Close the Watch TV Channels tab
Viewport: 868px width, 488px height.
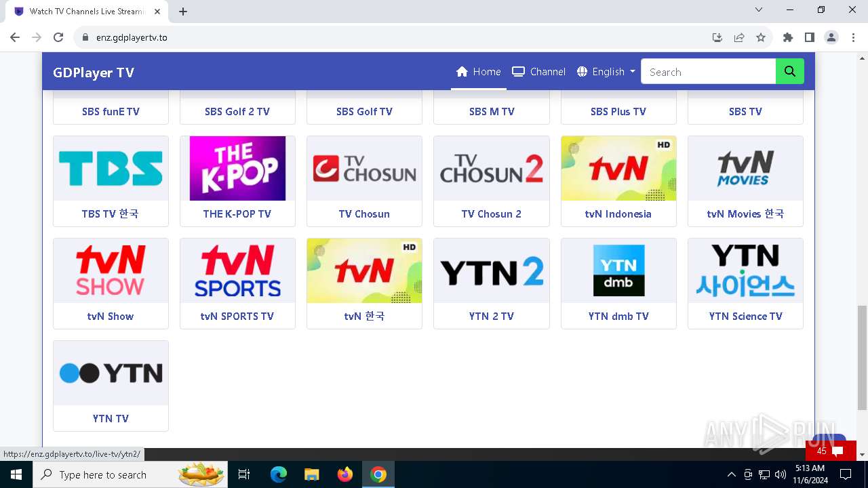pyautogui.click(x=157, y=12)
